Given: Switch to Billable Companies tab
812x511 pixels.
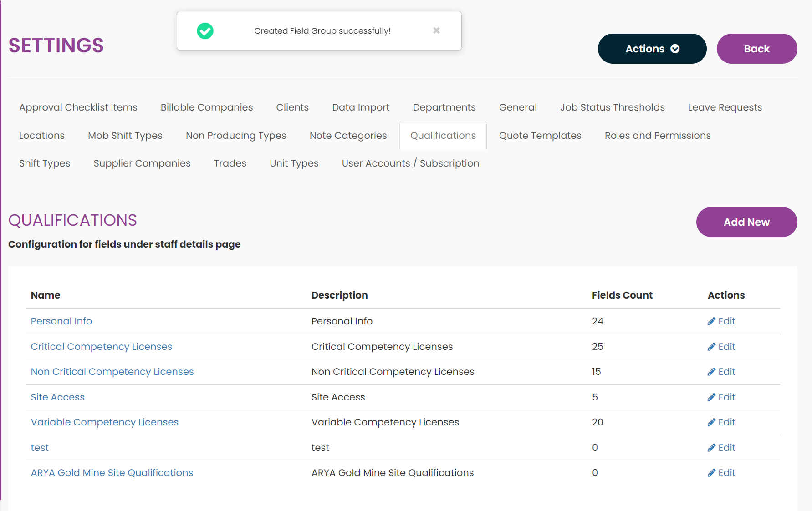Looking at the screenshot, I should tap(207, 107).
